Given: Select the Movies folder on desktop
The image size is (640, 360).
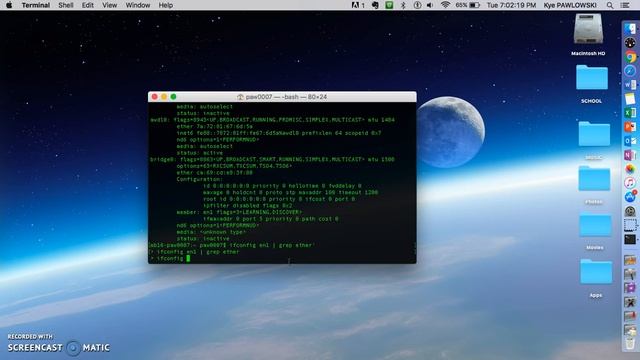Looking at the screenshot, I should click(595, 225).
